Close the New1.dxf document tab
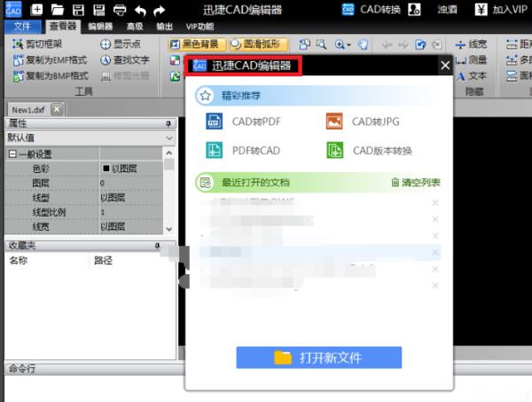 57,109
